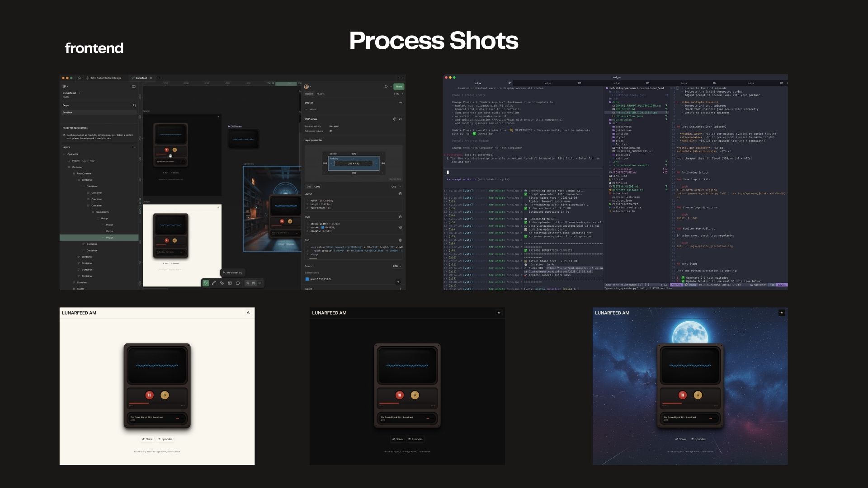Toggle theme on the moon background preview

[x=782, y=313]
